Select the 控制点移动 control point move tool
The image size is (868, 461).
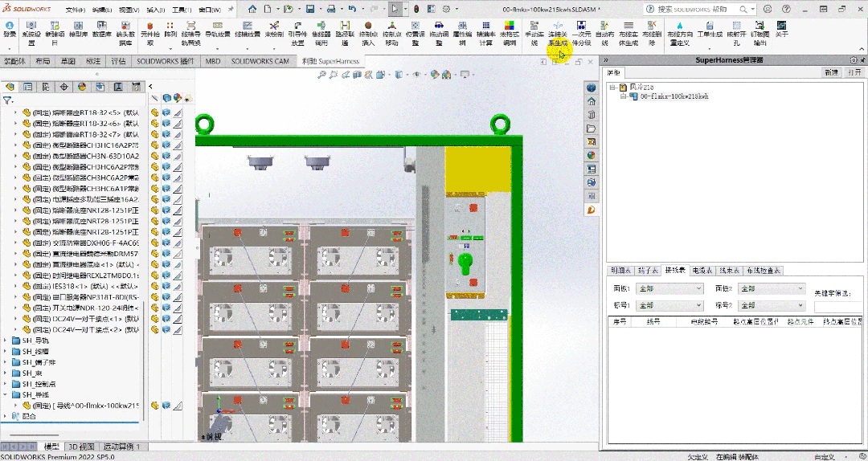click(391, 33)
